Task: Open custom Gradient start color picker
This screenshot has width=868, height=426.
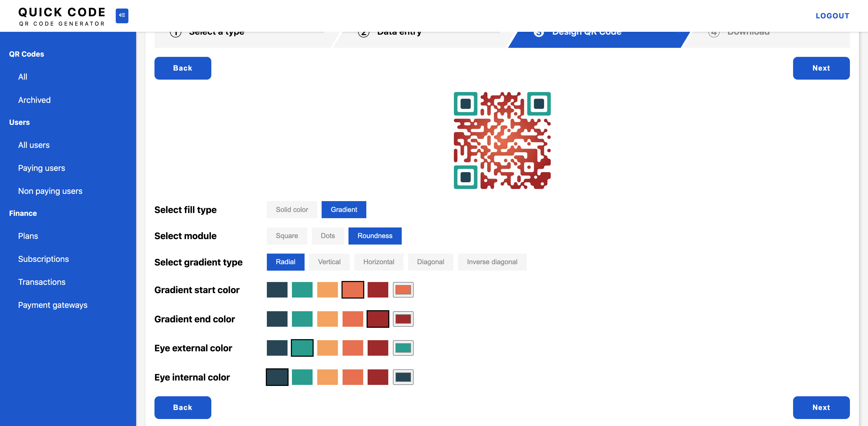Action: click(403, 290)
